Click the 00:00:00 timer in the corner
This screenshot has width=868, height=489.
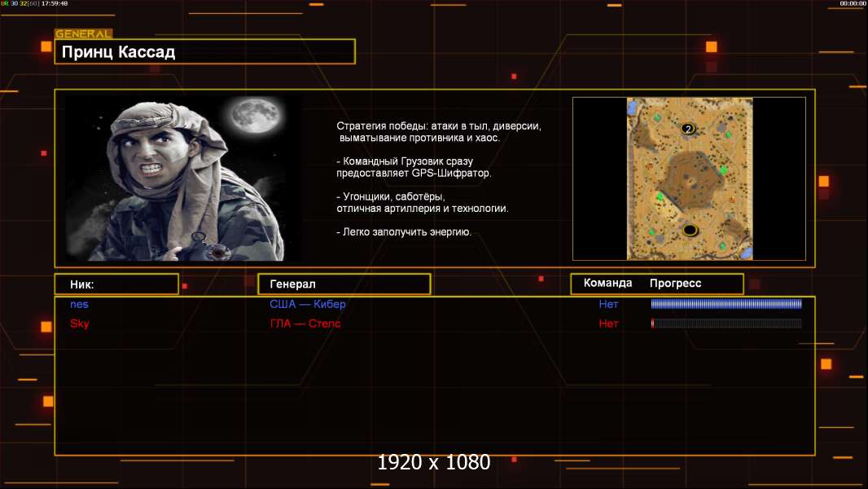853,3
